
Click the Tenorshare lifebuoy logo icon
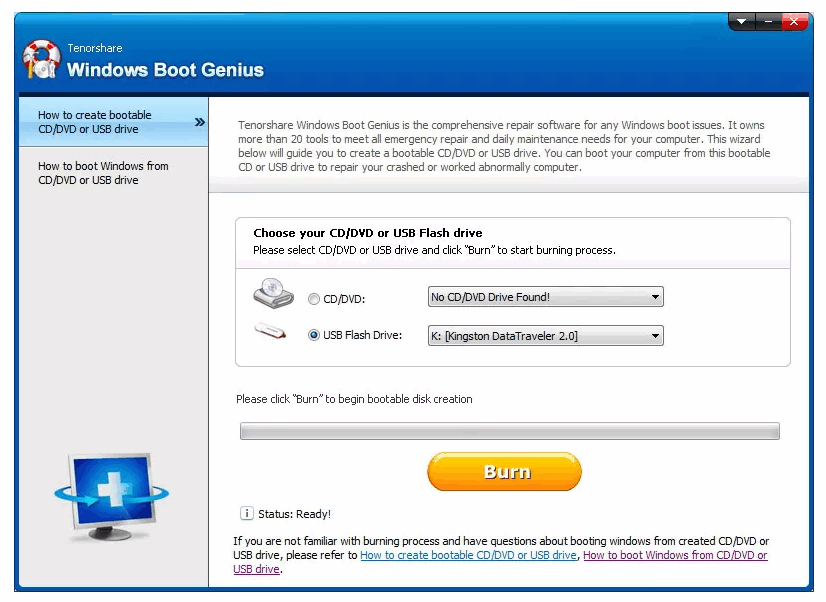pyautogui.click(x=41, y=60)
